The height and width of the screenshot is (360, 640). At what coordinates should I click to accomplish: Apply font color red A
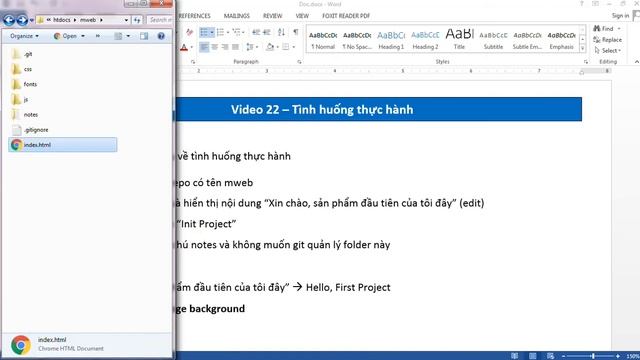(x=184, y=47)
